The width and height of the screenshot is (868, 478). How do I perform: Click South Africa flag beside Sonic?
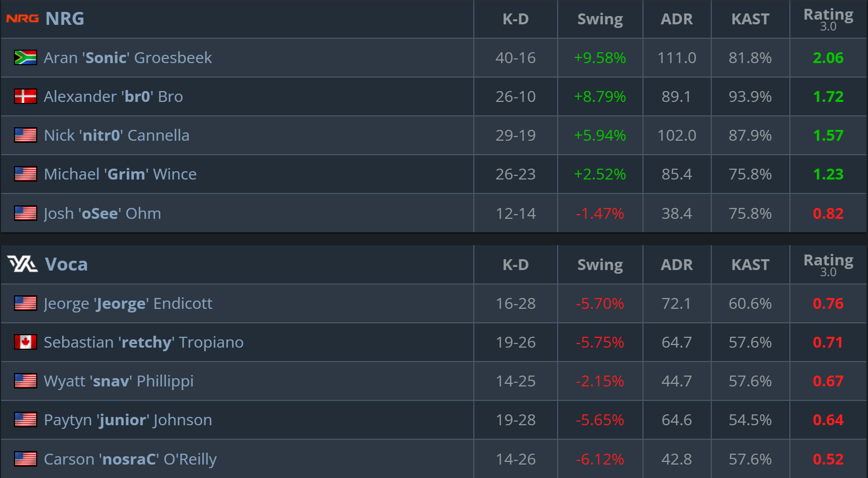click(25, 57)
